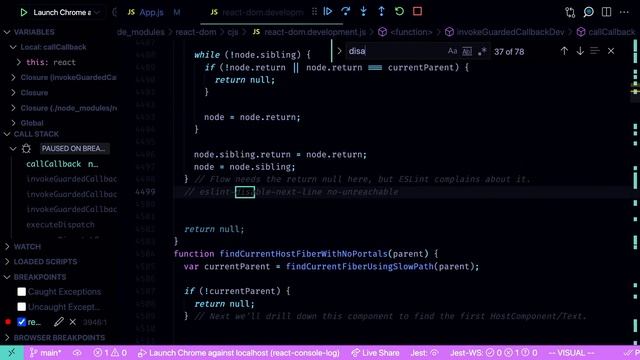Open the editor More Actions ellipsis
This screenshot has width=640, height=360.
click(x=624, y=12)
